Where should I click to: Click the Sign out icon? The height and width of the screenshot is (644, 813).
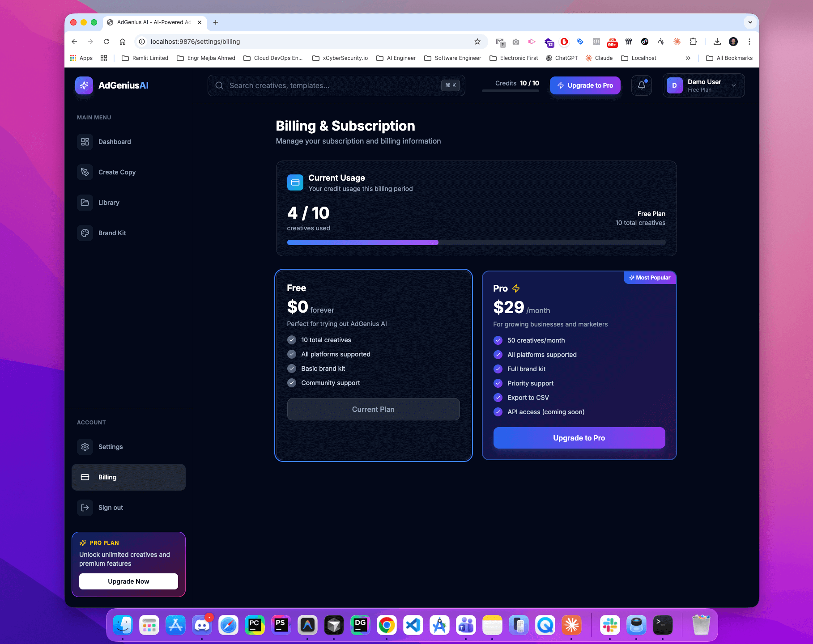pyautogui.click(x=85, y=507)
